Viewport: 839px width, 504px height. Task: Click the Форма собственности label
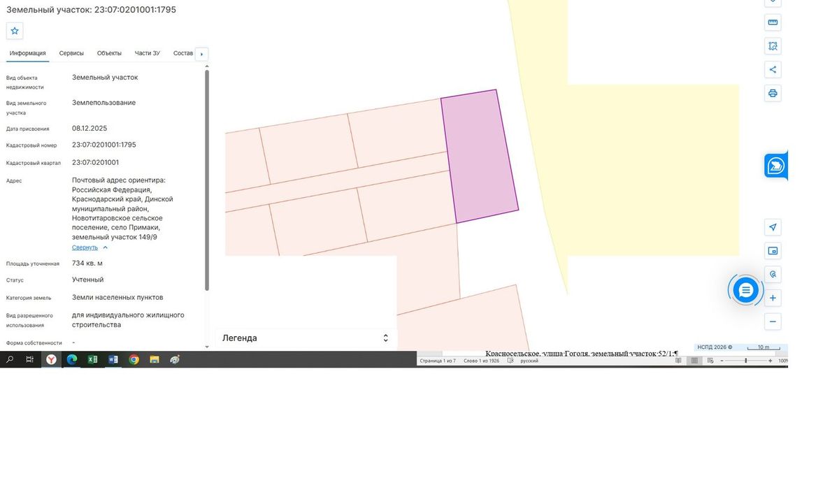(34, 343)
